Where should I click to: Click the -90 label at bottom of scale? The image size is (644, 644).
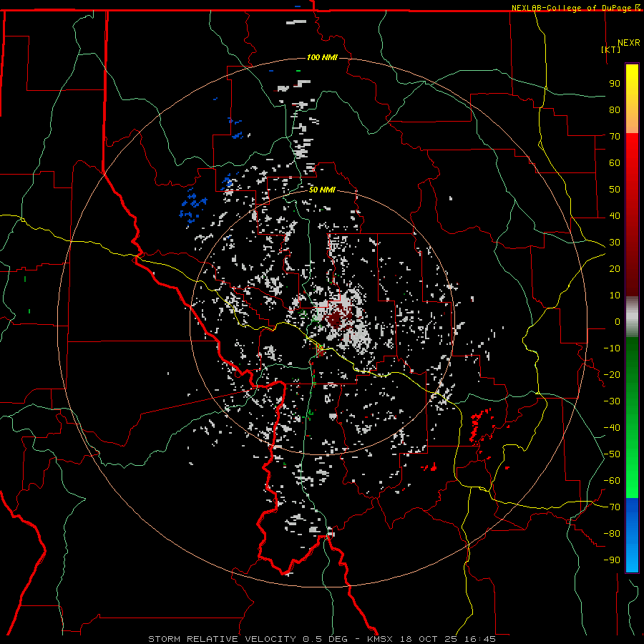[612, 560]
